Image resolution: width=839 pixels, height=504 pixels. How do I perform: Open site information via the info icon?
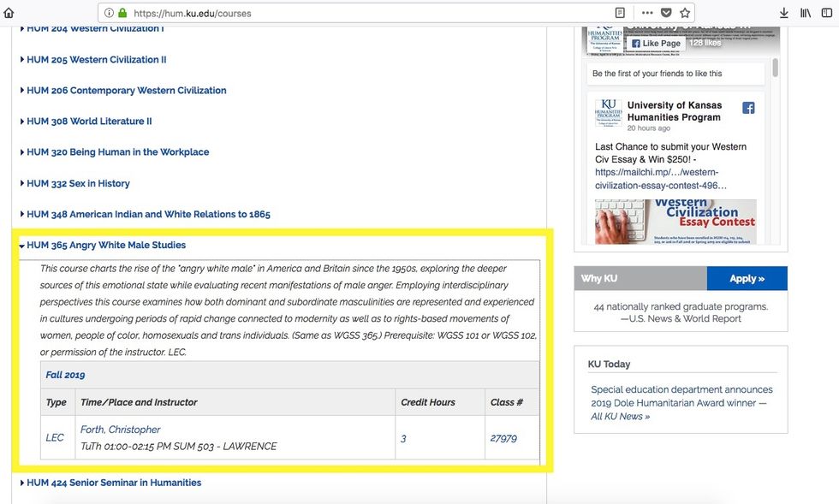[108, 13]
